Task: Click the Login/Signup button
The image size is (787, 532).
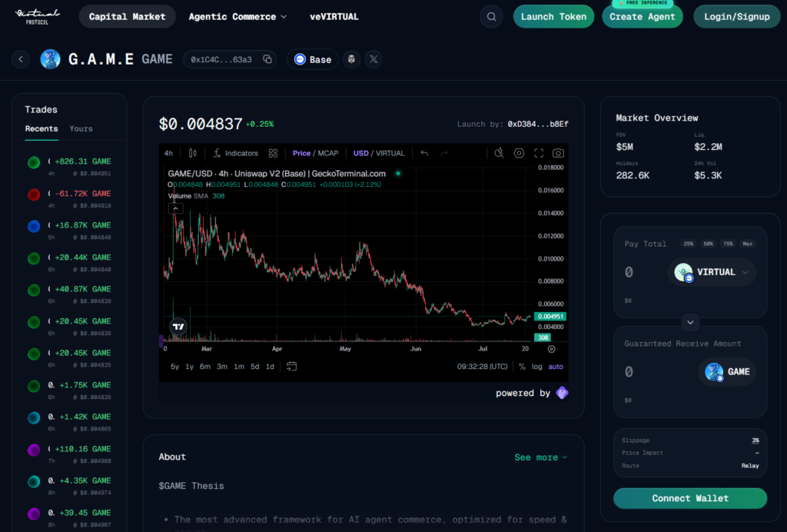Action: 736,17
